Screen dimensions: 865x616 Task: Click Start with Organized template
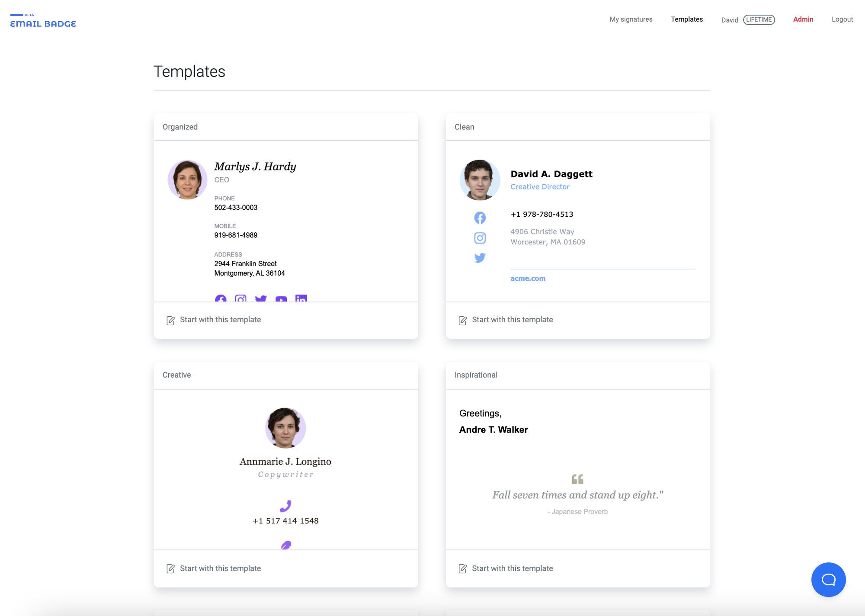coord(220,319)
